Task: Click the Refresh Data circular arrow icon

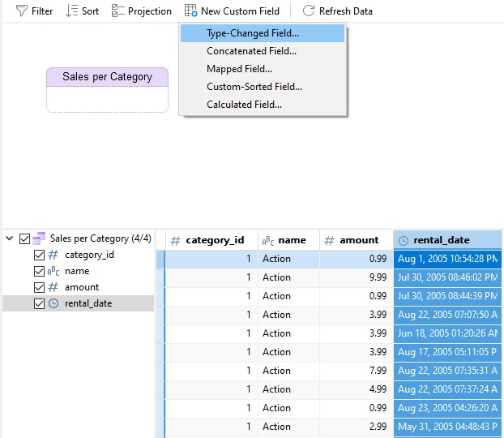Action: 309,11
